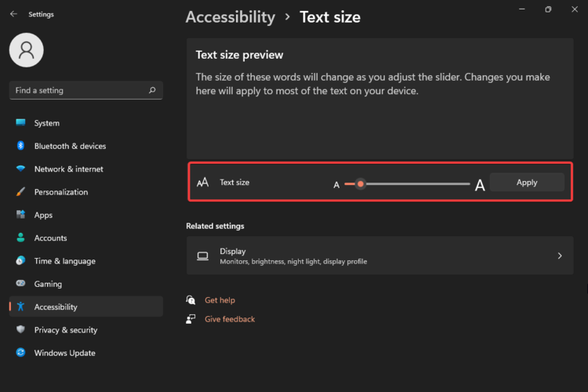
Task: Navigate to Accessibility breadcrumb
Action: [230, 17]
